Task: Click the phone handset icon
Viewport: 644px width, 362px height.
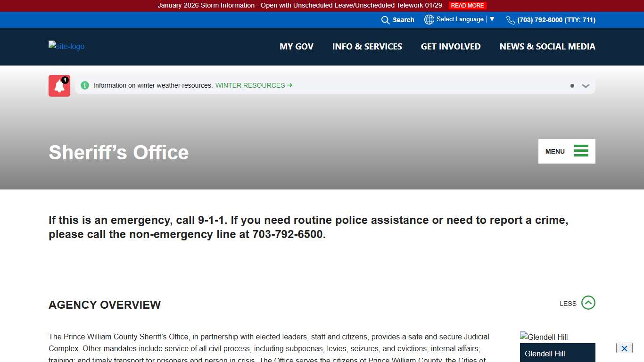Action: pos(510,20)
